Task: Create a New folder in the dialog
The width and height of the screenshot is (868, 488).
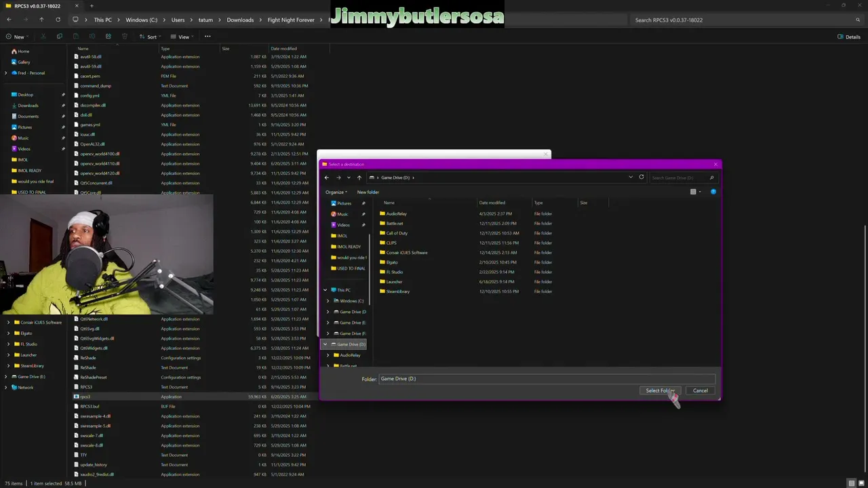Action: (368, 192)
